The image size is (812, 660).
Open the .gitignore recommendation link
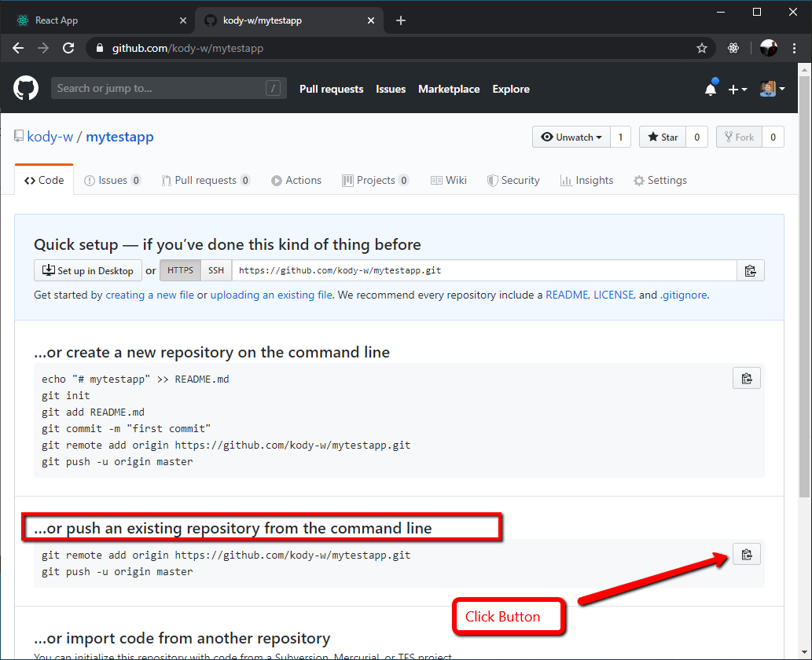coord(684,295)
